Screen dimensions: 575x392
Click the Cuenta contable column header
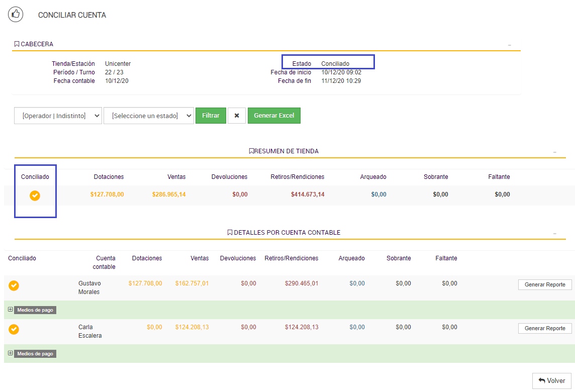104,262
